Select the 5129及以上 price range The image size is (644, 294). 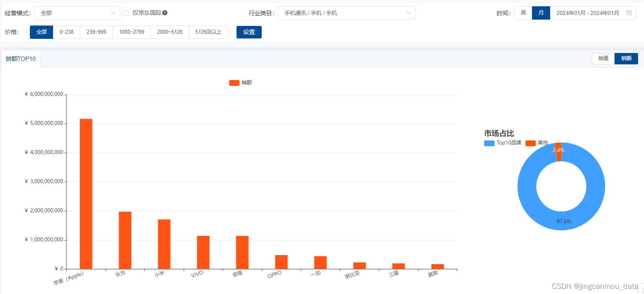click(x=209, y=32)
